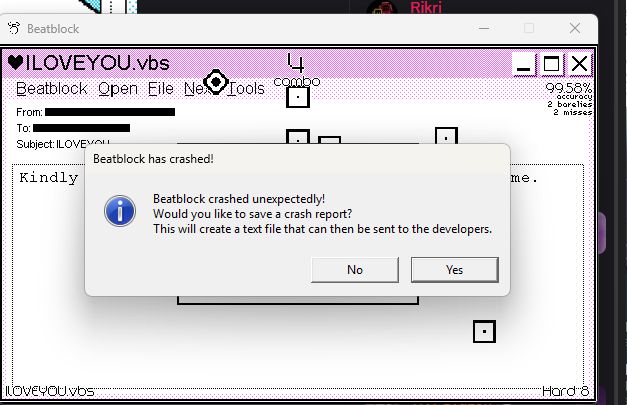Click the heart icon beside ILOVEYOU.vbs
Screen dimensions: 627x405
[16, 63]
